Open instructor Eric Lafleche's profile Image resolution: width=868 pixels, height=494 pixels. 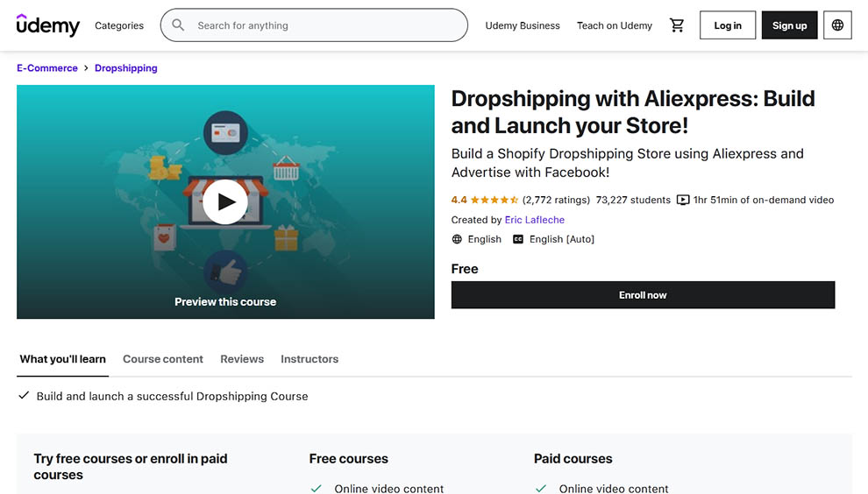pyautogui.click(x=534, y=220)
